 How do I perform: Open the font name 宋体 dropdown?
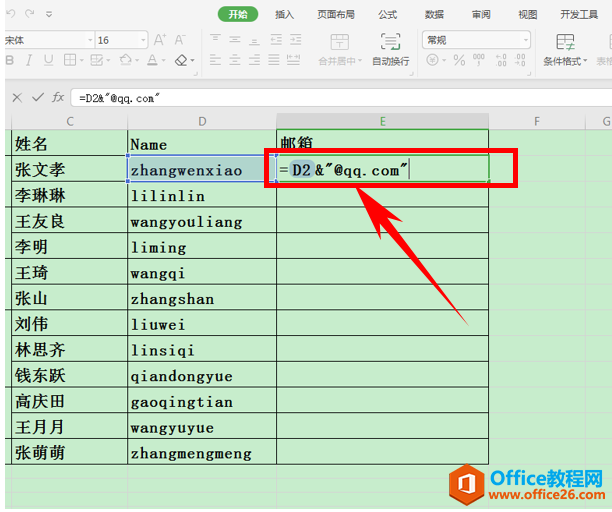point(91,40)
